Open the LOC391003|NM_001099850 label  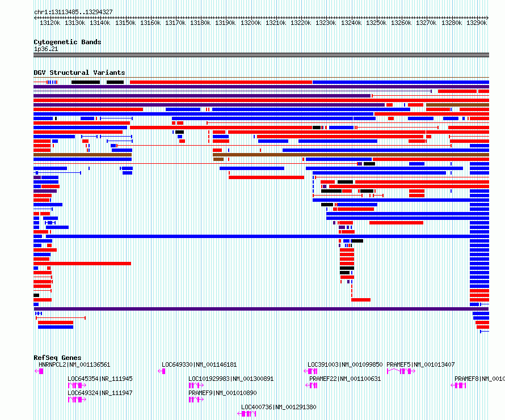coord(345,364)
